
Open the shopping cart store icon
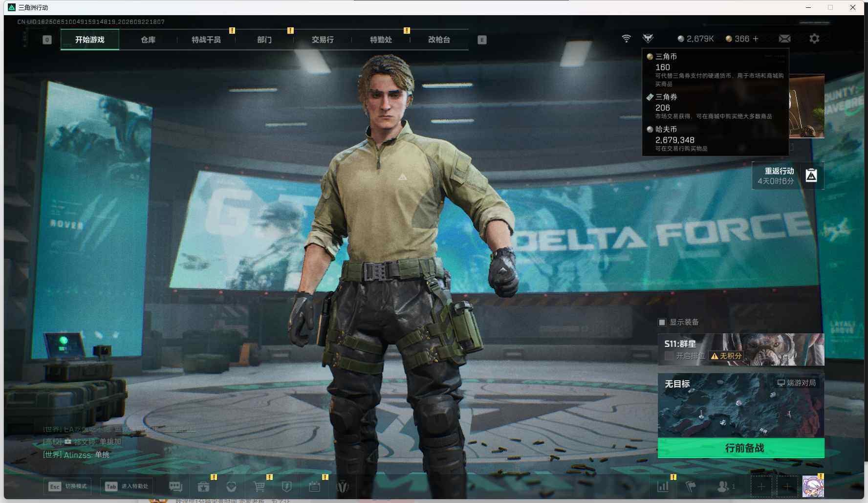pos(259,486)
